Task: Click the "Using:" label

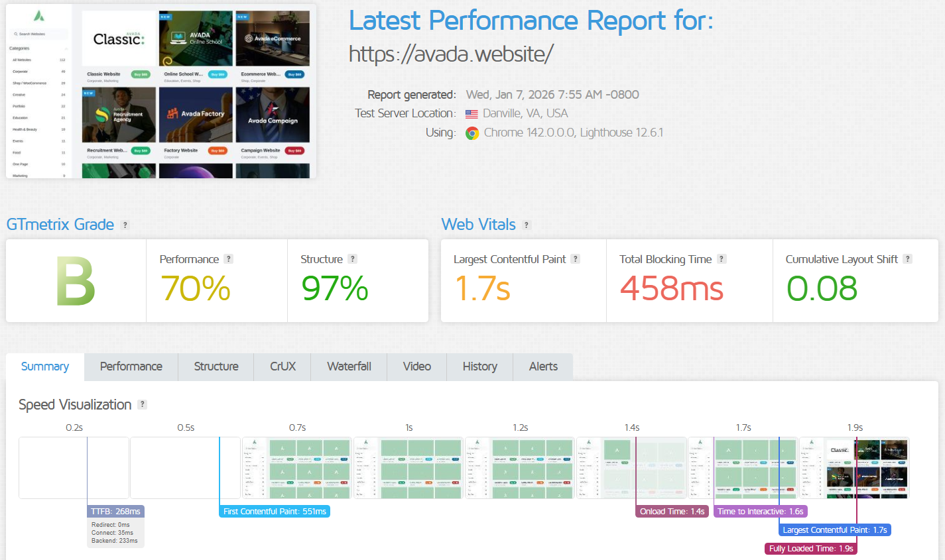Action: [441, 133]
